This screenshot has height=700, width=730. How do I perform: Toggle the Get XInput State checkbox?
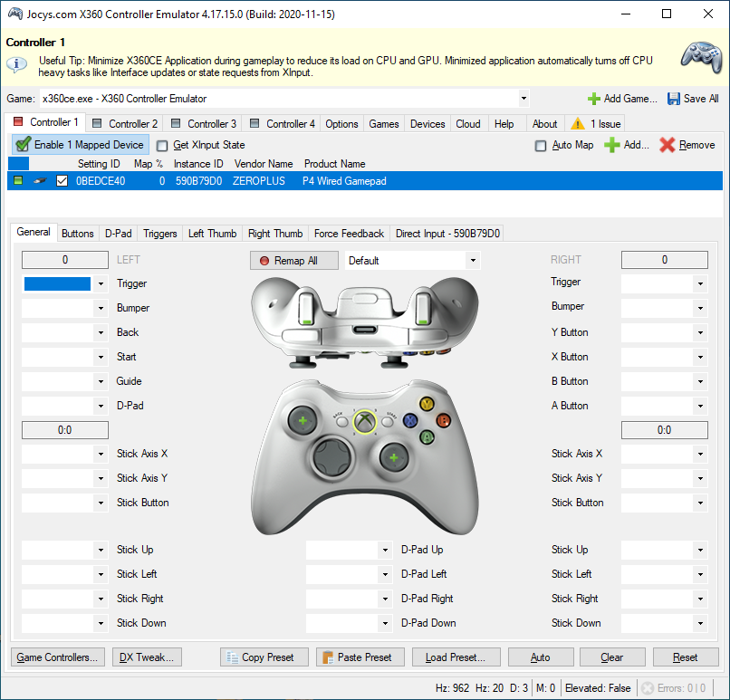(x=162, y=145)
